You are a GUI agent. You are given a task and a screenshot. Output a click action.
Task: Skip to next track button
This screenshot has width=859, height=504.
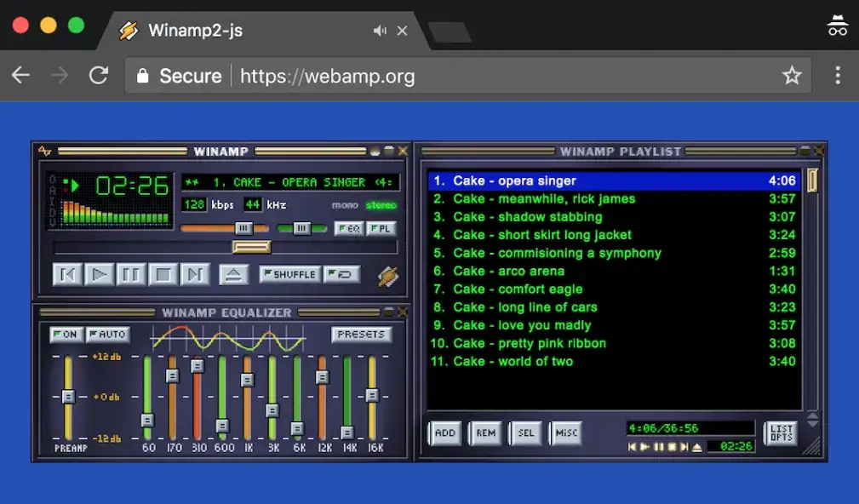click(x=195, y=275)
